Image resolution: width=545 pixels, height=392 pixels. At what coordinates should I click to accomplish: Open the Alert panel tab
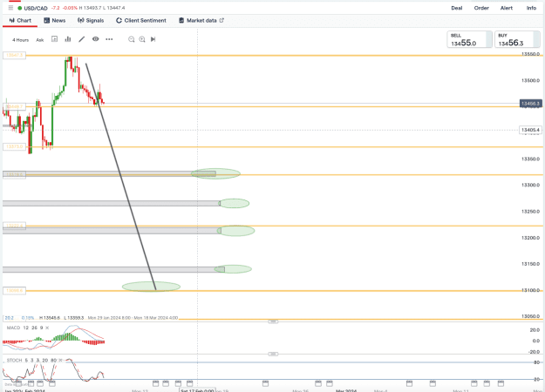coord(507,8)
